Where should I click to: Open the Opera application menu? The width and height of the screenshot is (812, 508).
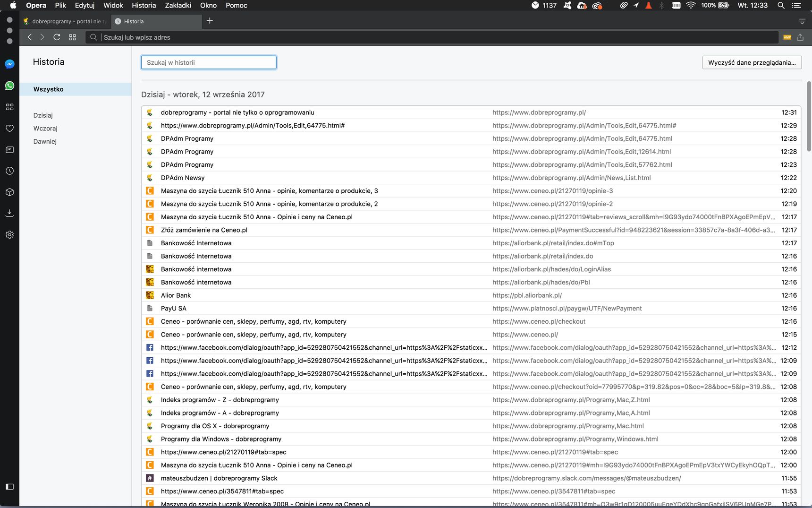click(36, 5)
